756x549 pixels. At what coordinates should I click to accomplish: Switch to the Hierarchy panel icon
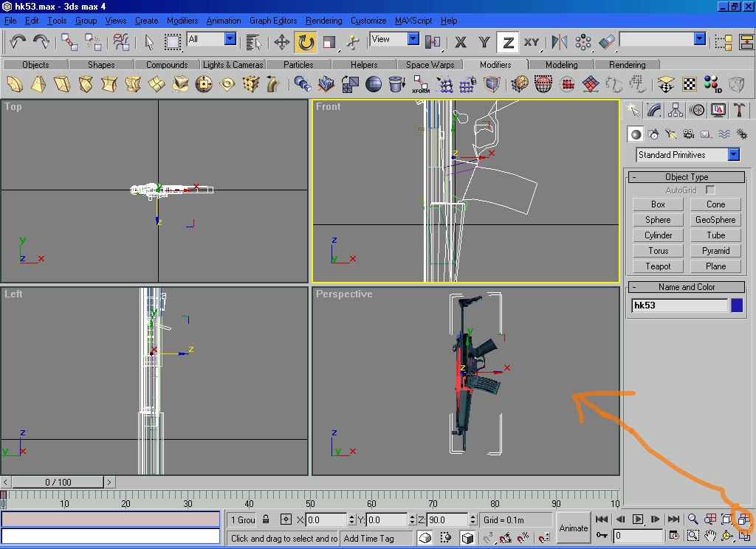coord(676,110)
